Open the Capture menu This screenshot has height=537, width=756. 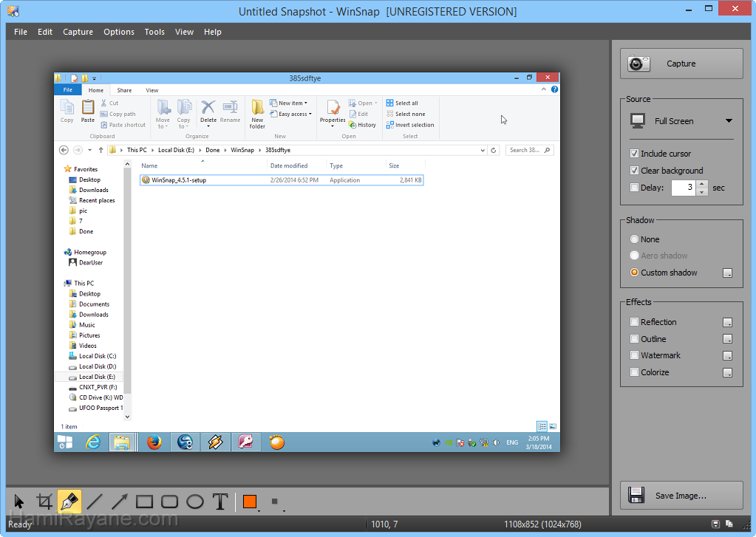coord(78,32)
